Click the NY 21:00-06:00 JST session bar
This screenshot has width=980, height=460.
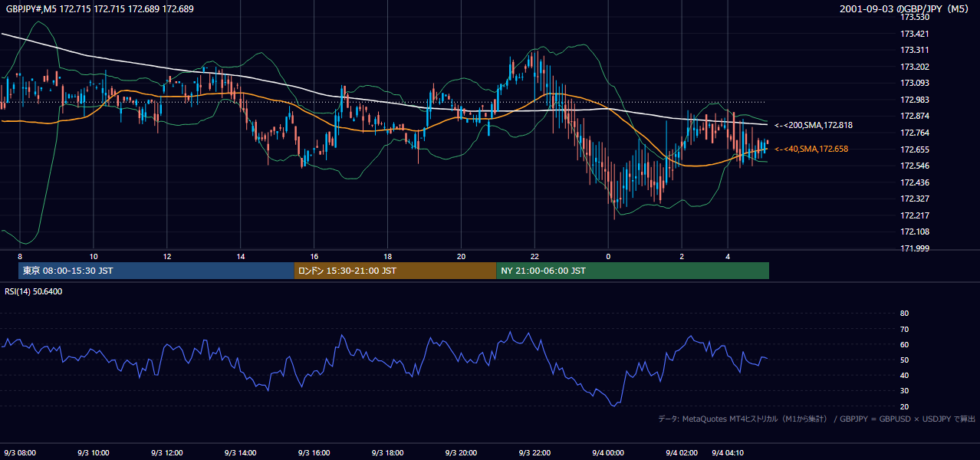pyautogui.click(x=633, y=271)
